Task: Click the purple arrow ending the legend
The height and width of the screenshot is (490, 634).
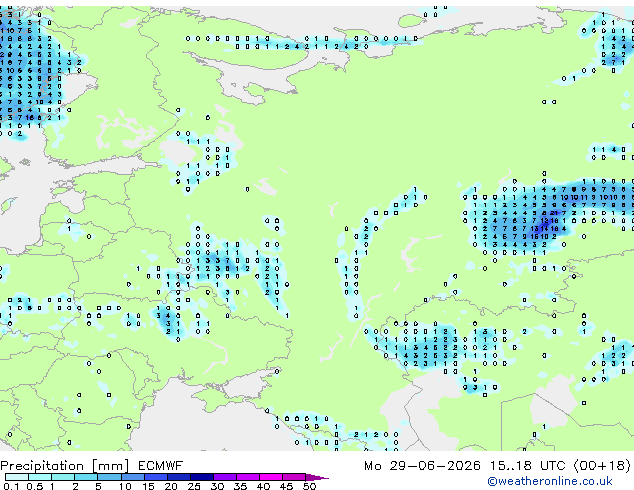Action: click(317, 478)
